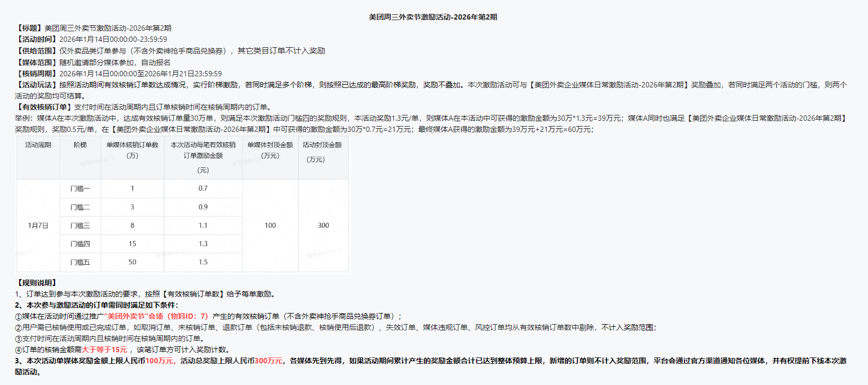
Task: Click the 阶梯 table column header
Action: [x=80, y=145]
